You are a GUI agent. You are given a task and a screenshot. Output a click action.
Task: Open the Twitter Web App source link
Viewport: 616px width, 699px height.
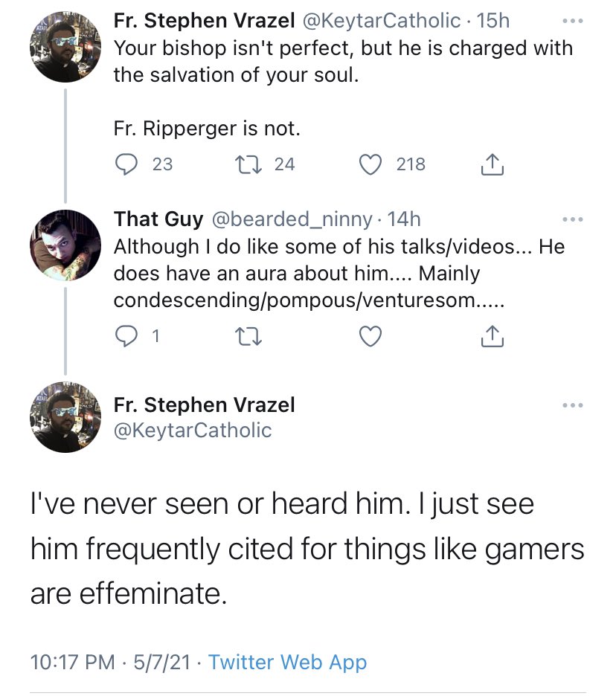(x=287, y=662)
